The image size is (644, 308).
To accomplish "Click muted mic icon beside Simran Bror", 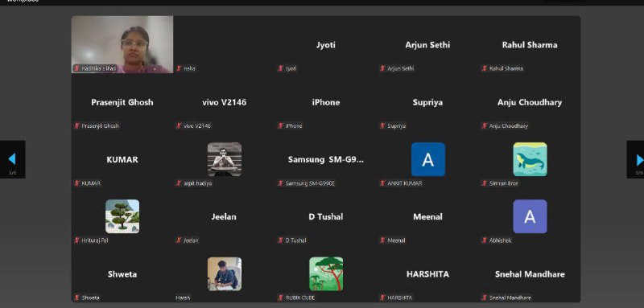I will (485, 183).
